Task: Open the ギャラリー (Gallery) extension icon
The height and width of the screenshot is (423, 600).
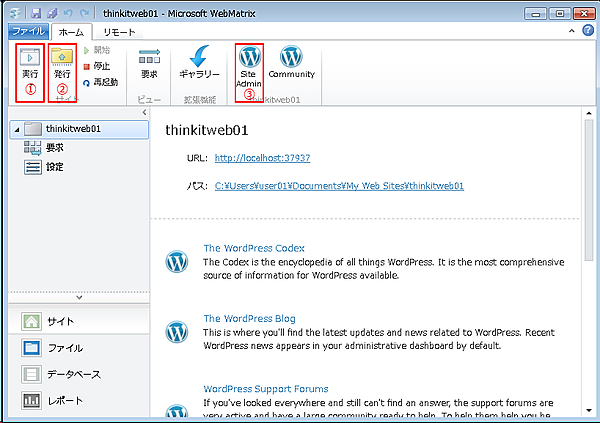Action: click(x=199, y=62)
